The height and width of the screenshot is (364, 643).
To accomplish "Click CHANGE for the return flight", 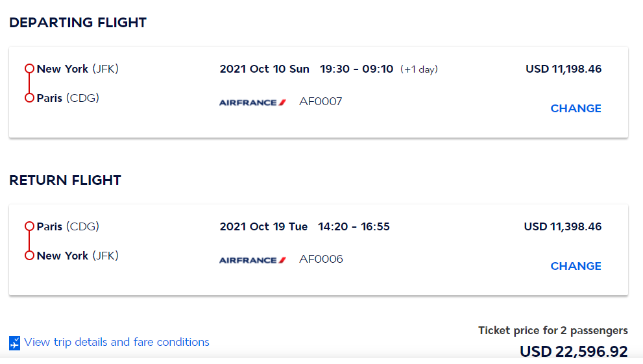I will (576, 266).
